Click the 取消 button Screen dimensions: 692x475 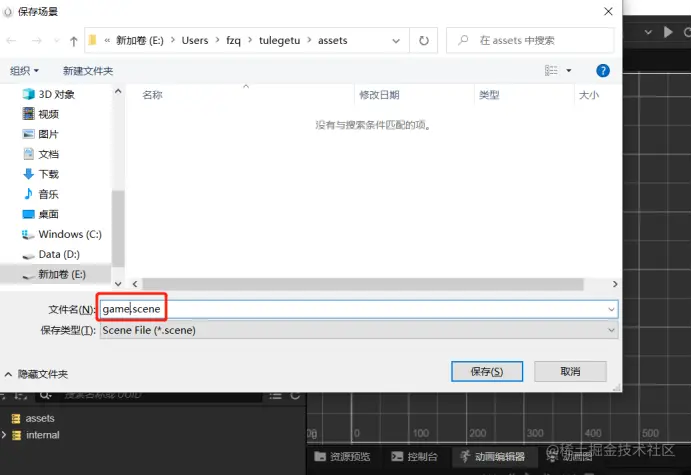pos(570,371)
